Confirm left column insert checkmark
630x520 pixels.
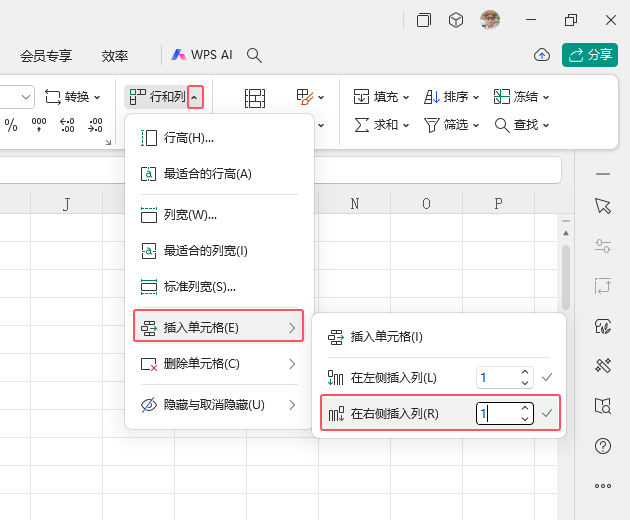(547, 377)
